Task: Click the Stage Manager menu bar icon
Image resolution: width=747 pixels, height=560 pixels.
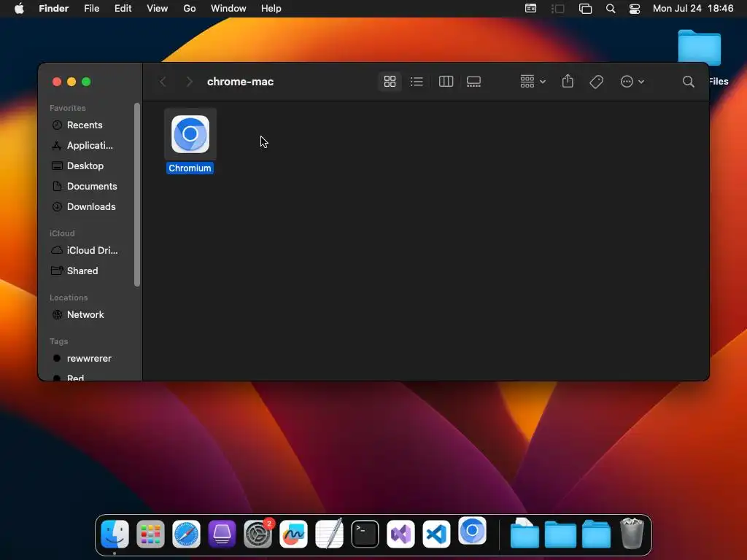Action: click(558, 8)
